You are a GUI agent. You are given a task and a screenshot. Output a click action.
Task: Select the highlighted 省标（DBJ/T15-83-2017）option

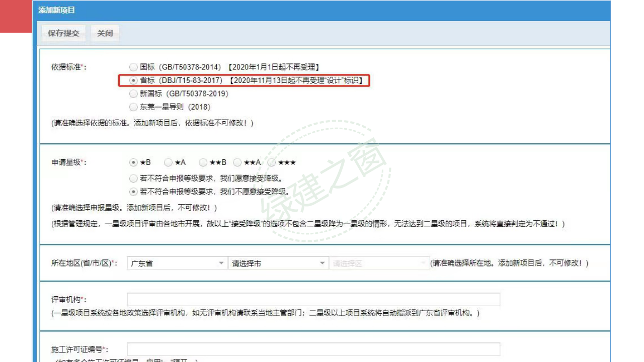coord(133,80)
